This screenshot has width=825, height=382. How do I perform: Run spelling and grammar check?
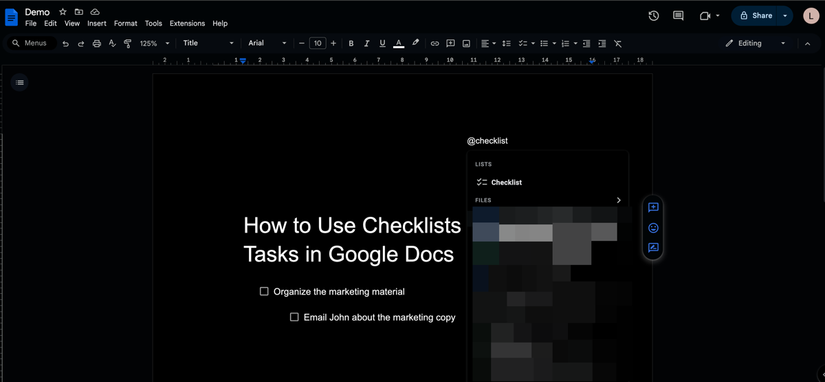point(112,44)
